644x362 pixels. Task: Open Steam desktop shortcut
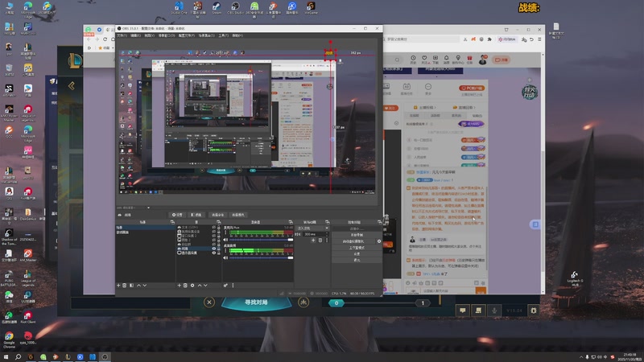click(x=217, y=8)
